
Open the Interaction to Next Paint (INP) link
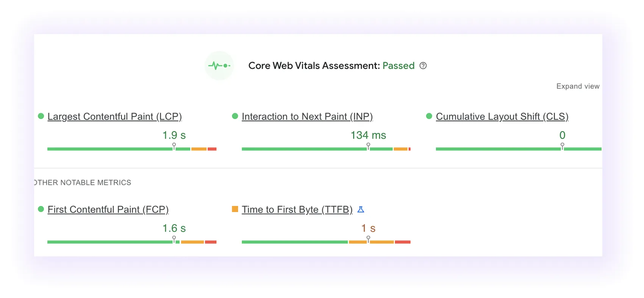coord(308,117)
